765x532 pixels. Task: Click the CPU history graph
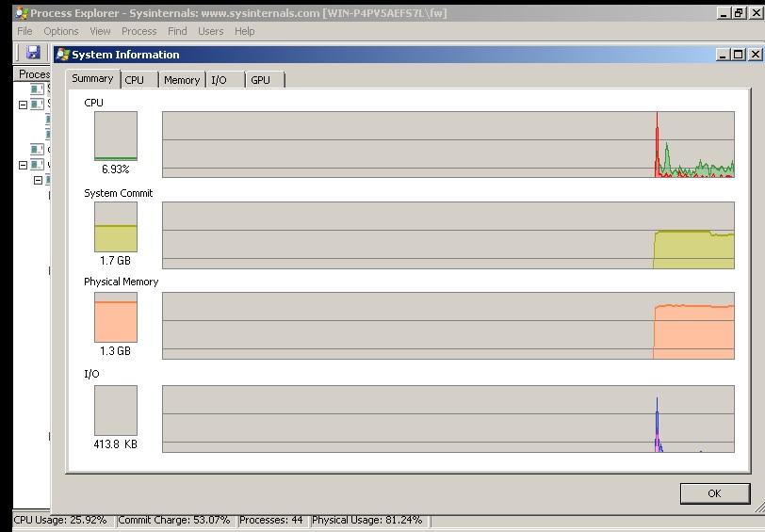pos(448,144)
